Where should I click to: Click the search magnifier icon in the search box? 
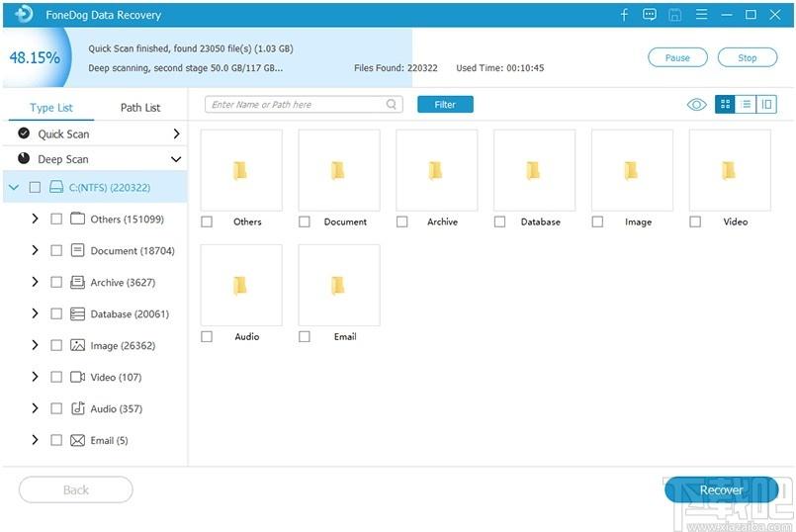(x=391, y=104)
